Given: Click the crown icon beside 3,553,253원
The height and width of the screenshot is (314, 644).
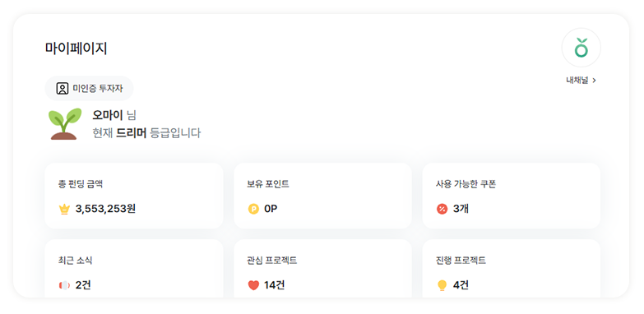Looking at the screenshot, I should [64, 210].
